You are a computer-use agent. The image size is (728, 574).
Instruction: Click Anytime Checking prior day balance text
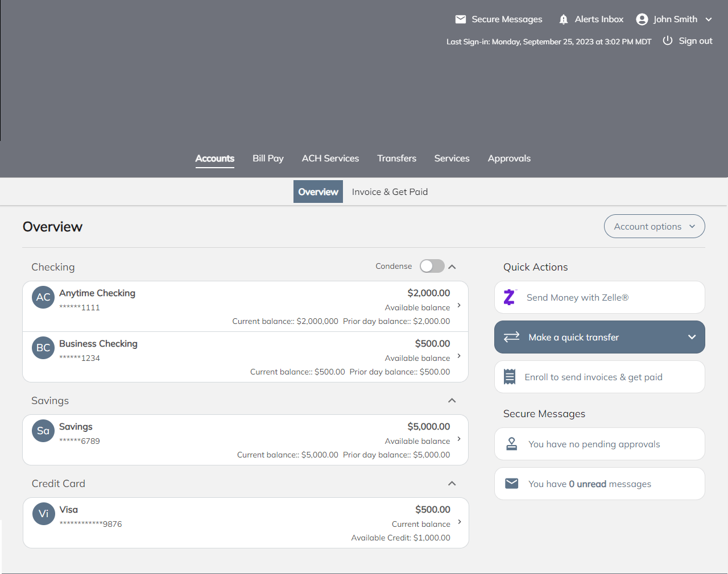pyautogui.click(x=396, y=321)
